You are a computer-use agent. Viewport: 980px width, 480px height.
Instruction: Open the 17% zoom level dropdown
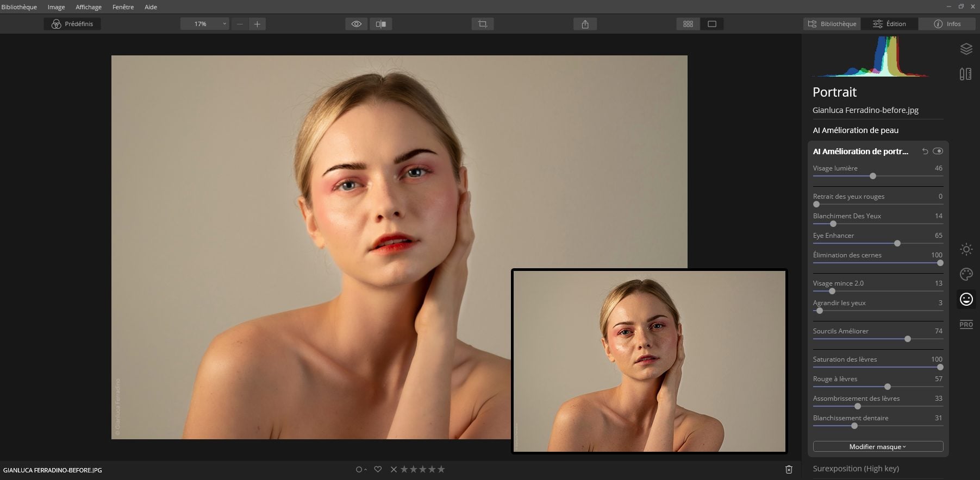pos(205,24)
